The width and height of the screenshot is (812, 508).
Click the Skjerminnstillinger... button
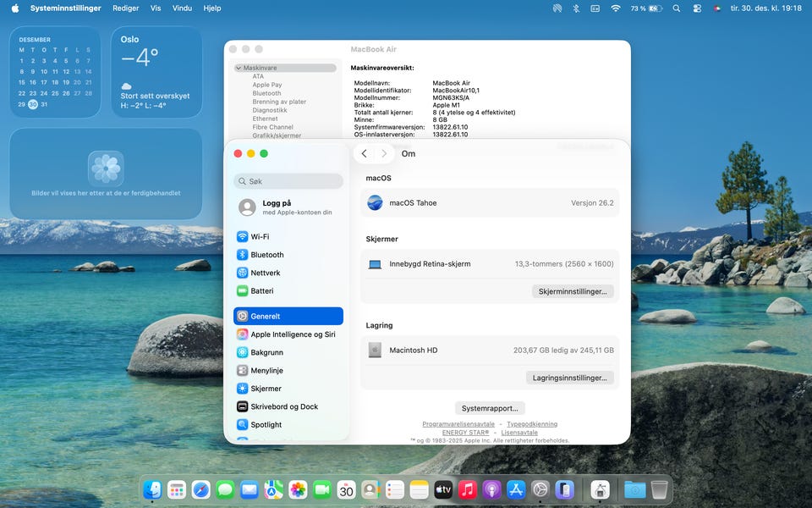point(573,291)
